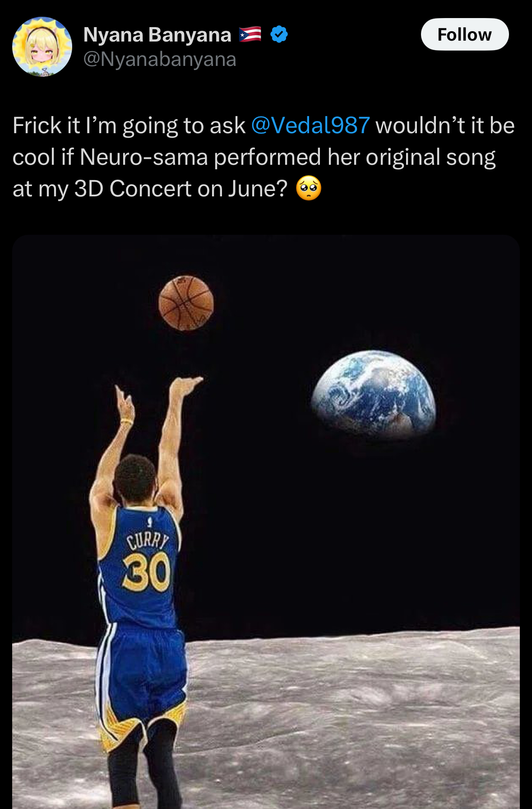Click the Nyana Banyana display name

157,34
